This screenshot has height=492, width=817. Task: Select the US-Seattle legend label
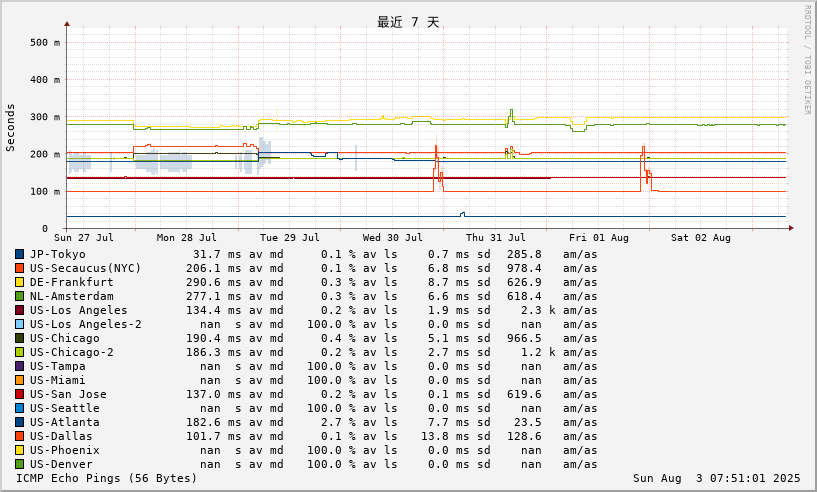pyautogui.click(x=65, y=409)
